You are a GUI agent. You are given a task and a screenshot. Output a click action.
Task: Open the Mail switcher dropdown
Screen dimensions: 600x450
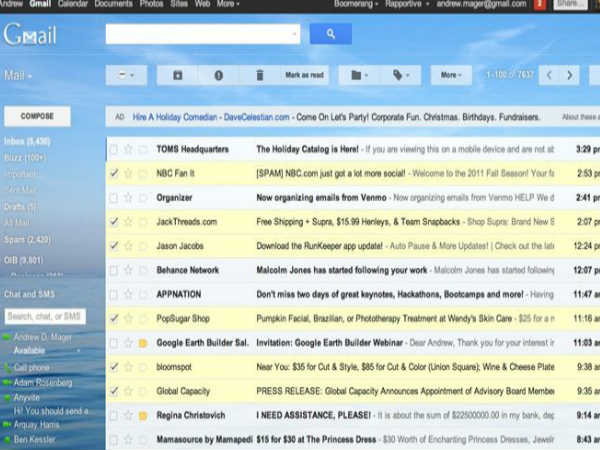(x=18, y=75)
